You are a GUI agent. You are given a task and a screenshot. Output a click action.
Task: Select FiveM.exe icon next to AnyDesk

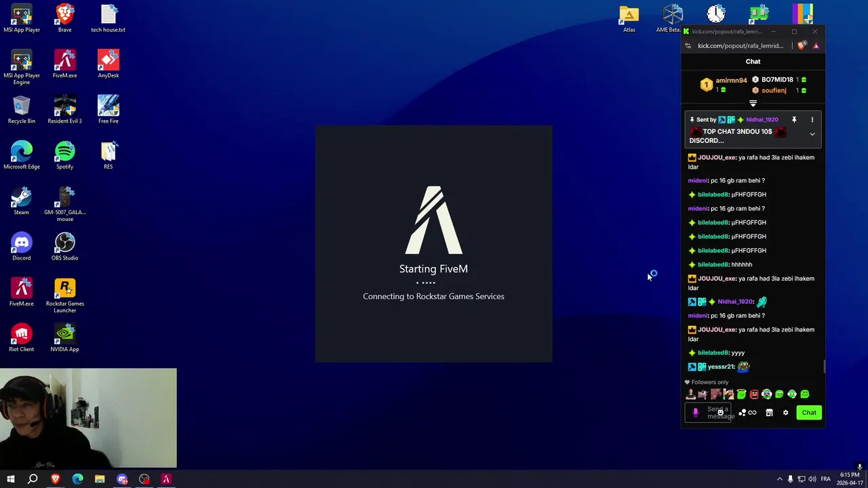(x=64, y=64)
